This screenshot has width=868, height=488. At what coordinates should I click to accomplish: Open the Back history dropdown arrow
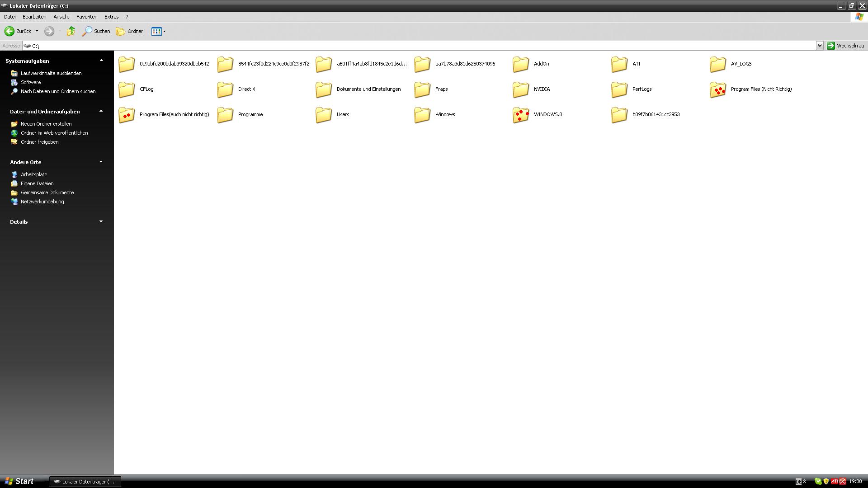(x=37, y=31)
